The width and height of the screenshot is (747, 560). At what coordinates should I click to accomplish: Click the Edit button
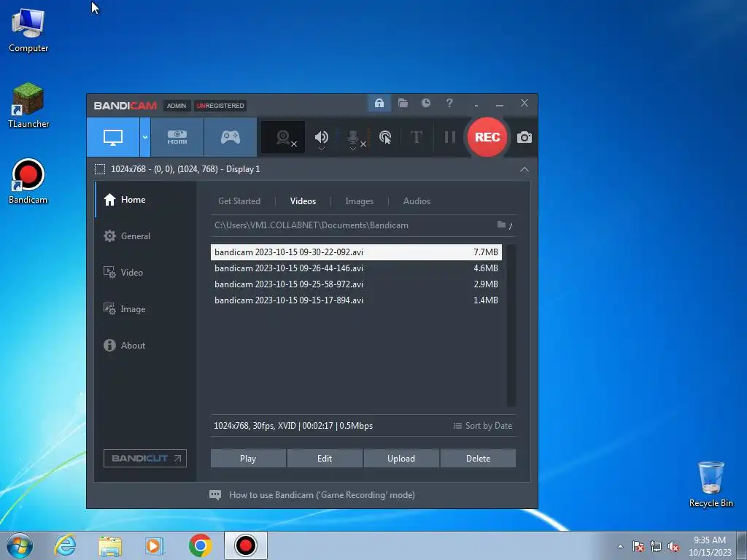click(325, 459)
